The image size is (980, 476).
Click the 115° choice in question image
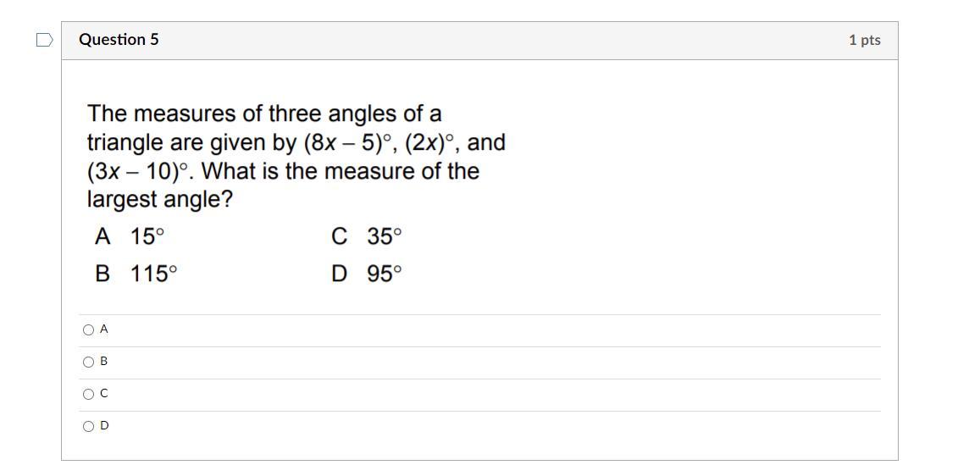[153, 274]
